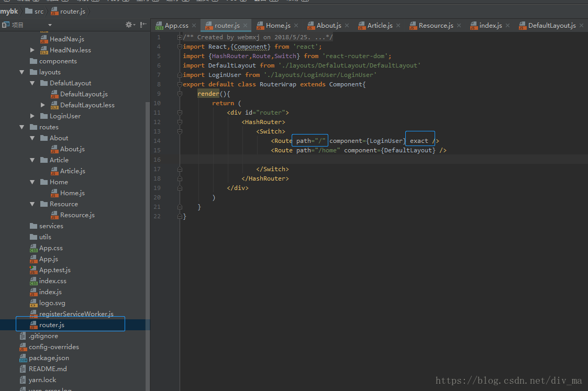The width and height of the screenshot is (588, 391).
Task: Collapse the Home folder in tree
Action: click(x=32, y=182)
